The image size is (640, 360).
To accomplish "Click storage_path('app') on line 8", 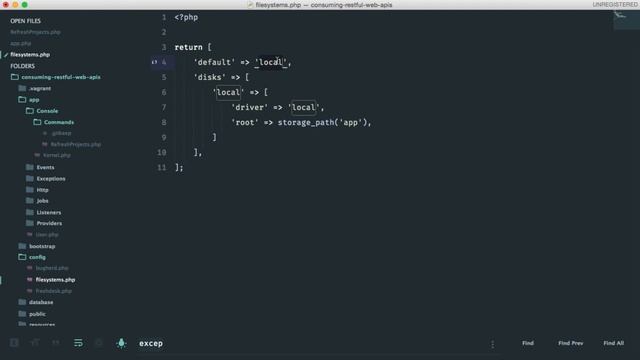I will pyautogui.click(x=322, y=123).
